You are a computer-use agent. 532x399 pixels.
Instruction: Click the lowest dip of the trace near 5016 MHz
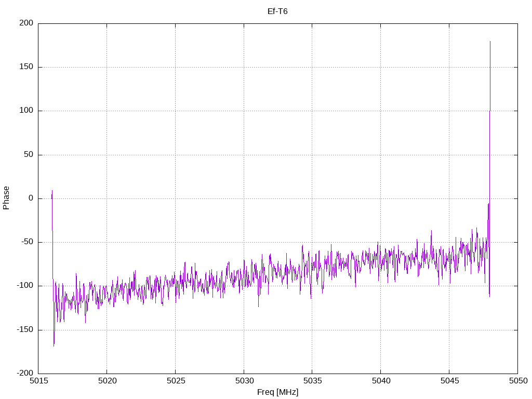[54, 345]
